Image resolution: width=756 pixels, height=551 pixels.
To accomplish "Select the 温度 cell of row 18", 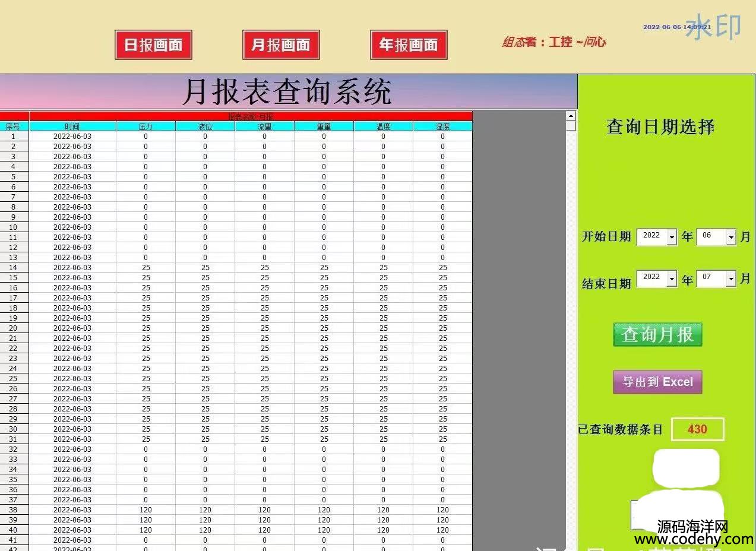I will pyautogui.click(x=384, y=308).
